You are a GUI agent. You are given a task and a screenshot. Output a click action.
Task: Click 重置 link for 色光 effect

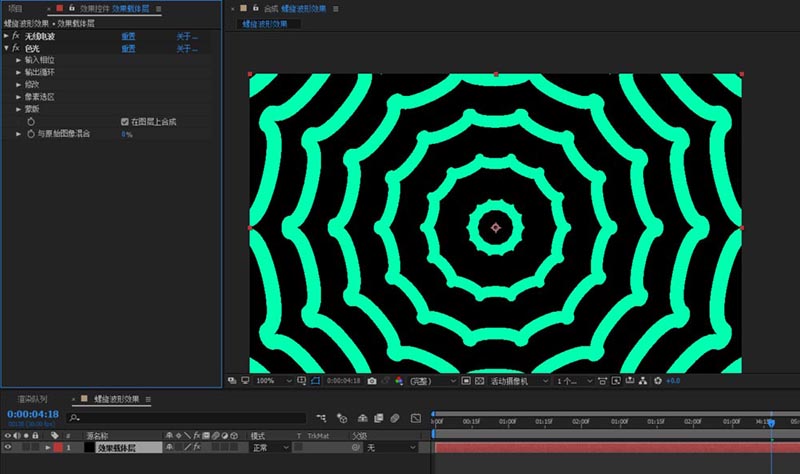128,48
